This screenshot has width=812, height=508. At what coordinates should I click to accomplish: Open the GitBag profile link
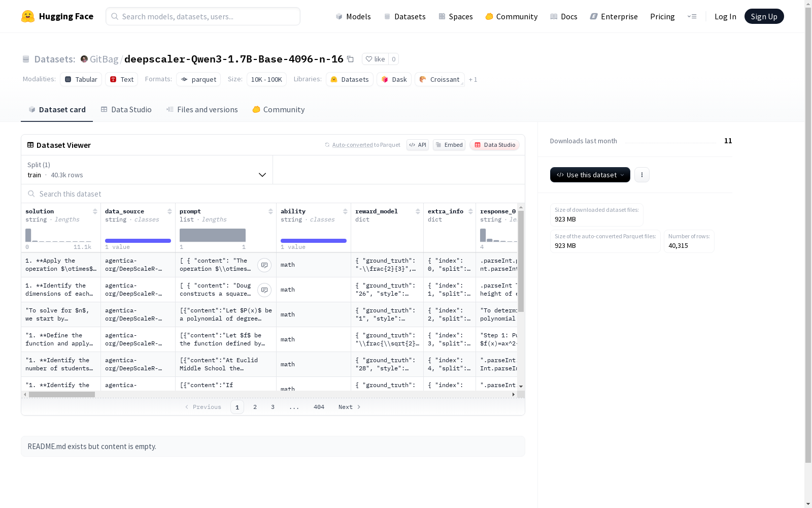104,59
